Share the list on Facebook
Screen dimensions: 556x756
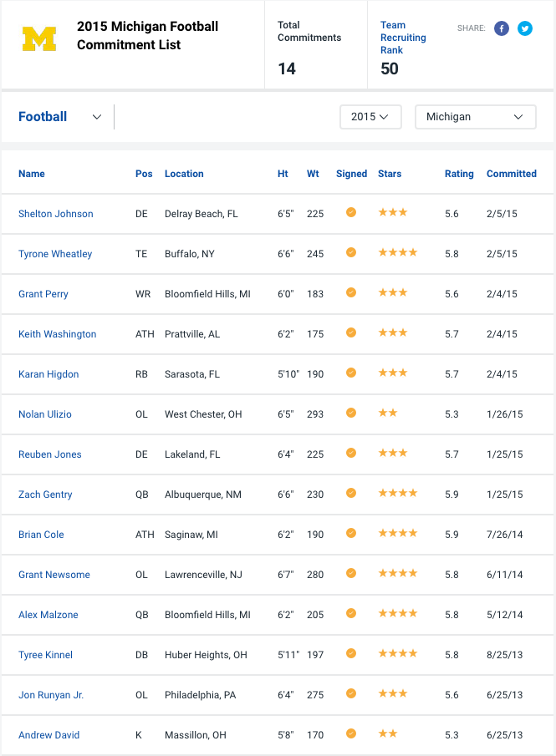(502, 28)
